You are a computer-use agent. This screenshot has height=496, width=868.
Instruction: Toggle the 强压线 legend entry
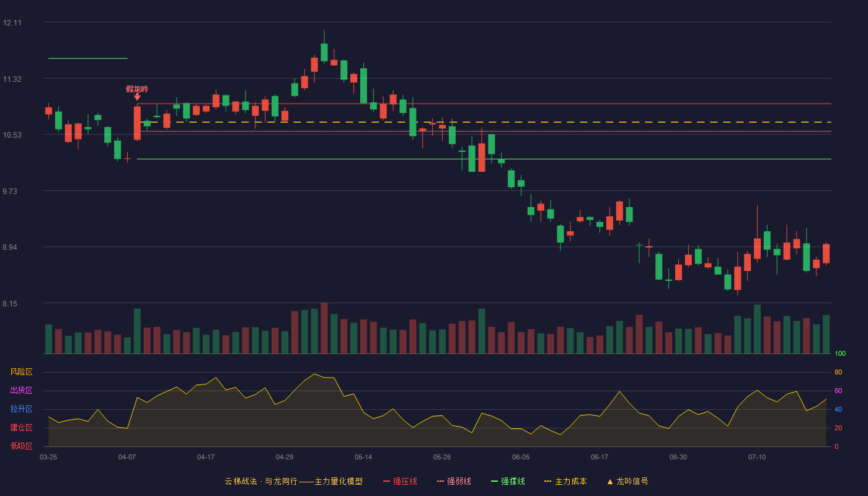(400, 481)
